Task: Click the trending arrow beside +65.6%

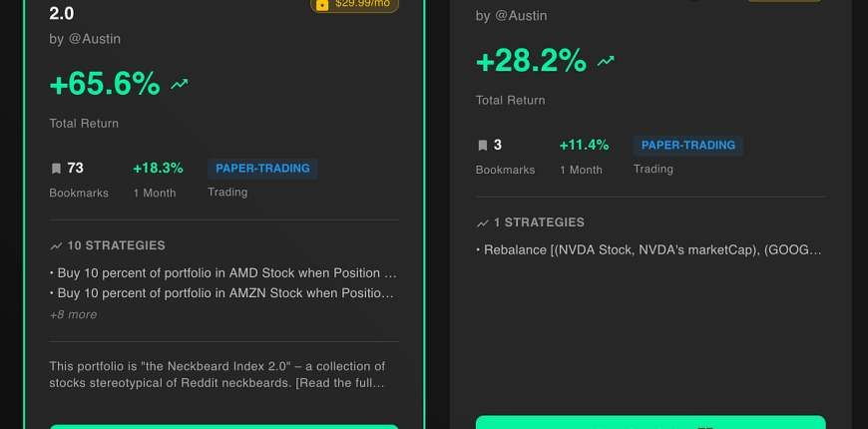Action: 180,84
